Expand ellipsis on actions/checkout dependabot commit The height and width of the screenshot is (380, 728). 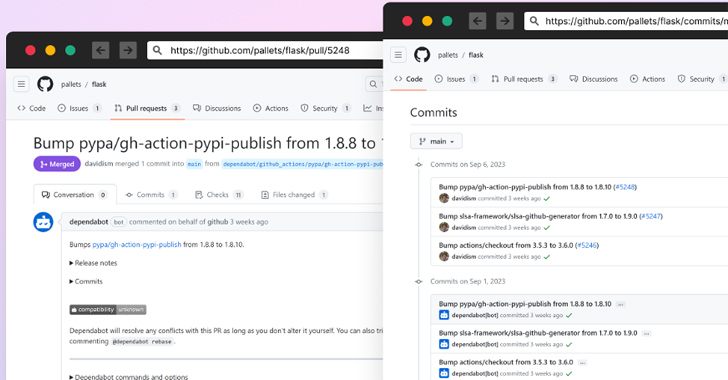(583, 362)
